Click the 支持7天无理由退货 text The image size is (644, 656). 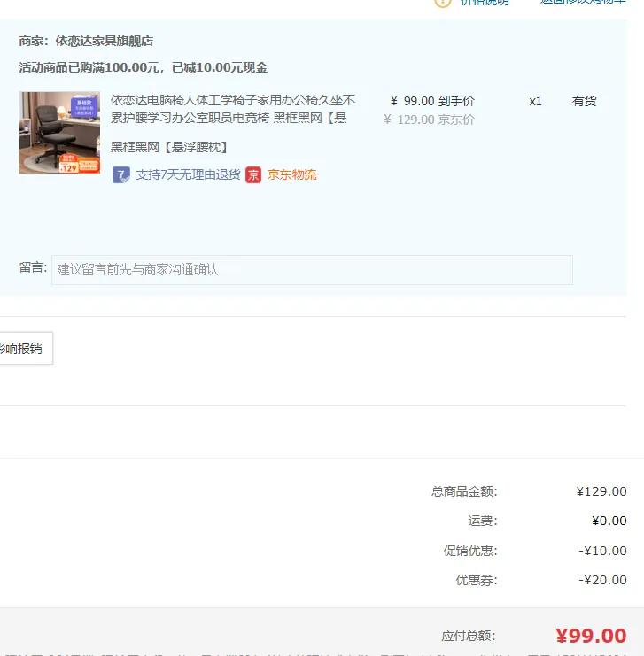click(x=188, y=175)
